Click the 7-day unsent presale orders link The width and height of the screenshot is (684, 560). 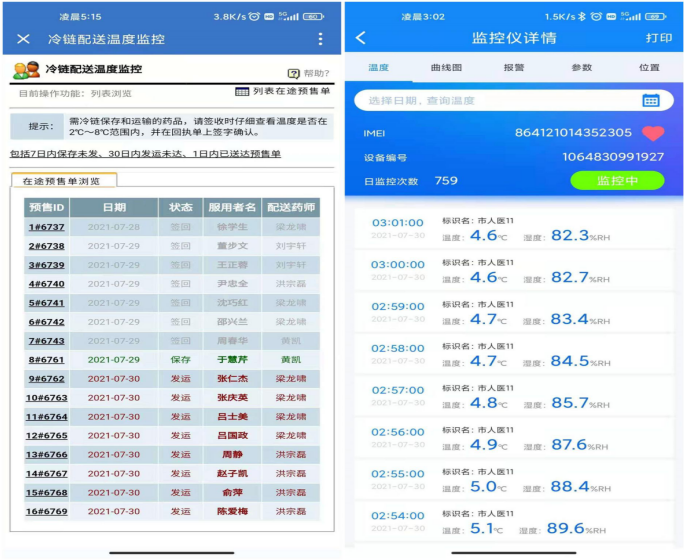[145, 154]
